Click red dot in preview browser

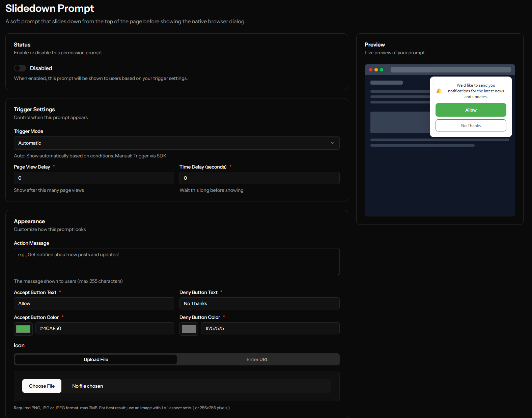pyautogui.click(x=371, y=70)
